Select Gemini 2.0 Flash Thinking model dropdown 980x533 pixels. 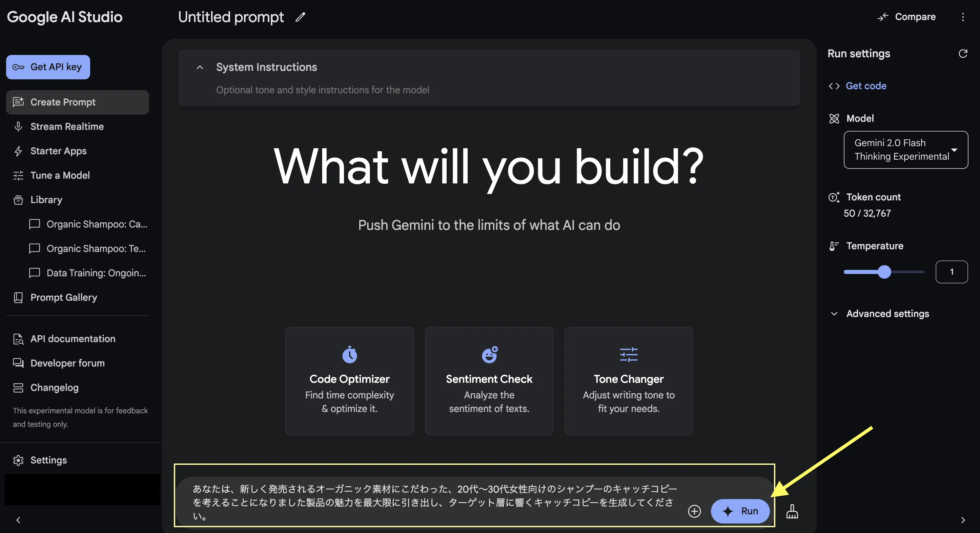pyautogui.click(x=905, y=150)
